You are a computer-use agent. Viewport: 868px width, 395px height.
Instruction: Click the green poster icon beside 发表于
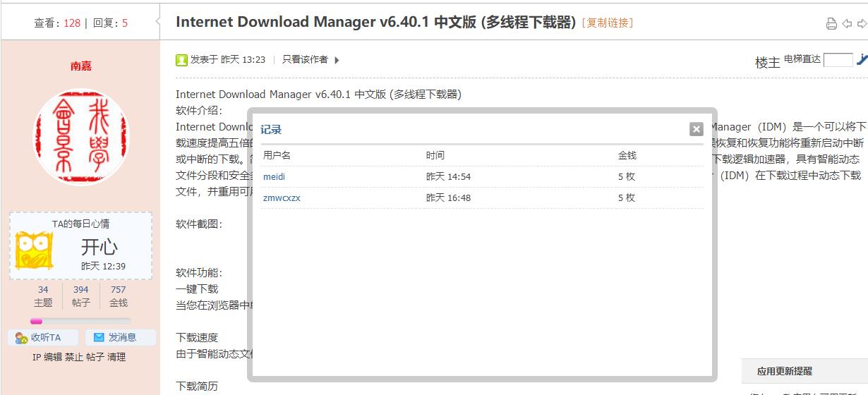tap(181, 60)
